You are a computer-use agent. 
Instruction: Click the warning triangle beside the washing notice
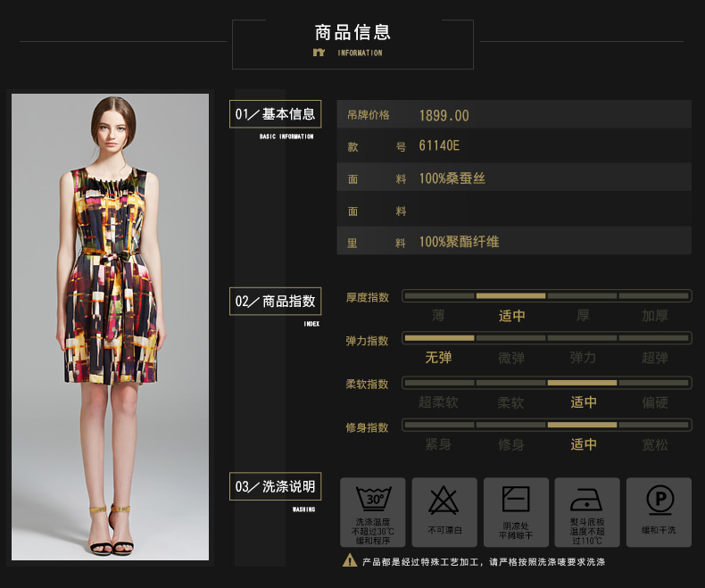(350, 561)
